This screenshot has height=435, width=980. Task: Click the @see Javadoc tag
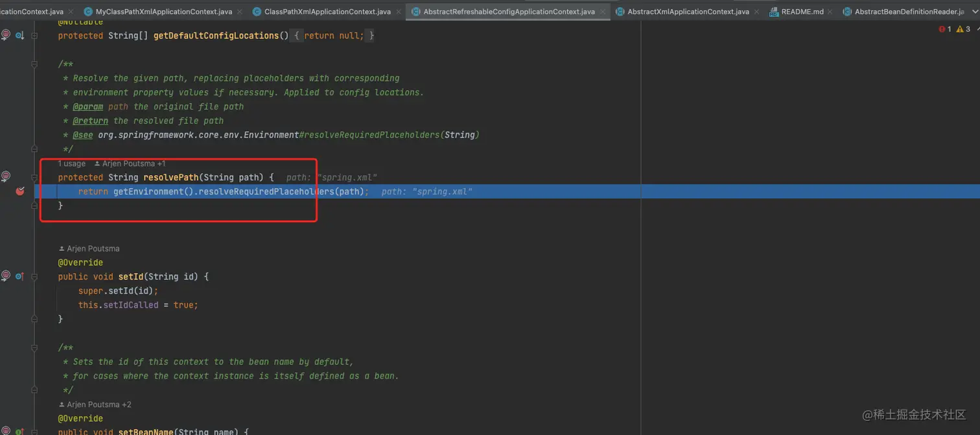[x=82, y=135]
